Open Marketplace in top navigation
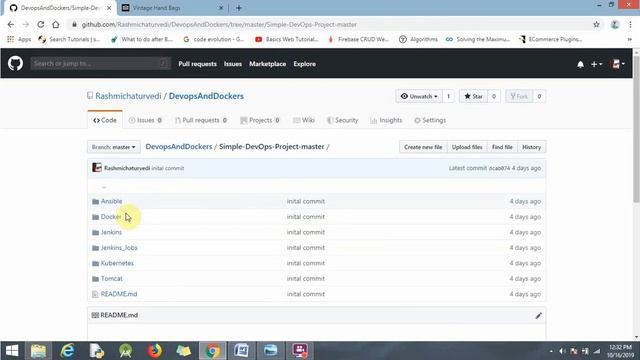 coord(268,64)
